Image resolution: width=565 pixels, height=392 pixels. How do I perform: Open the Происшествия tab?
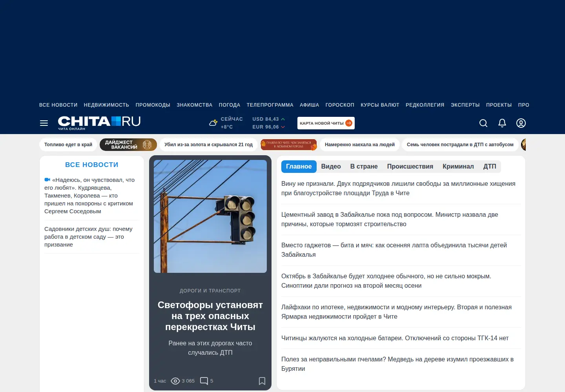point(410,167)
